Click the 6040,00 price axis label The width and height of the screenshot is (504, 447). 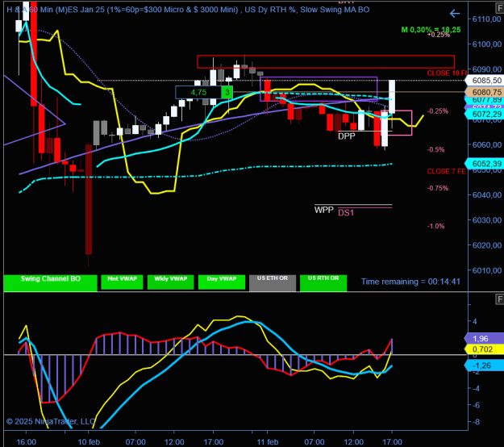tap(486, 195)
